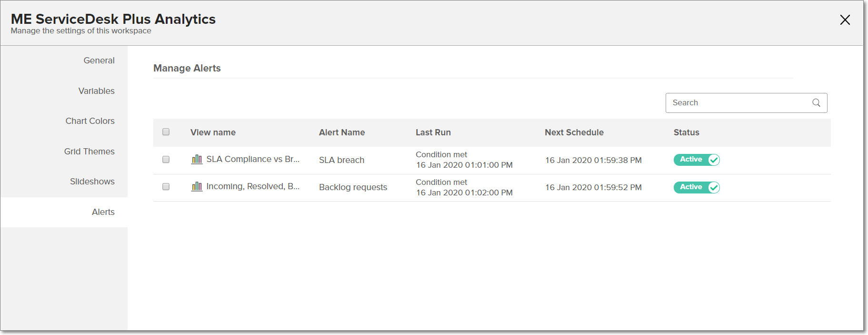Image resolution: width=868 pixels, height=335 pixels.
Task: Open the Slideshows section
Action: (92, 182)
